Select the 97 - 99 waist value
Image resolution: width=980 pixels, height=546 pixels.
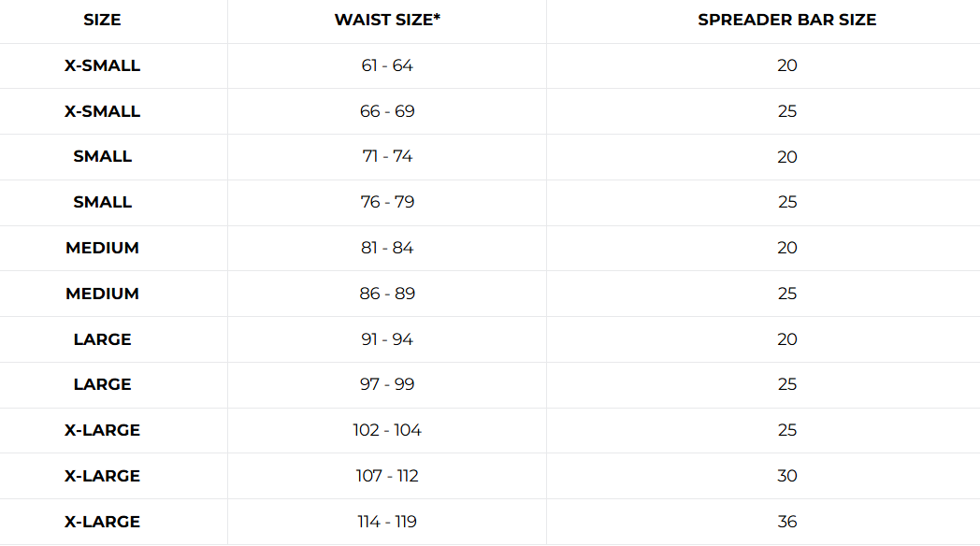(387, 384)
